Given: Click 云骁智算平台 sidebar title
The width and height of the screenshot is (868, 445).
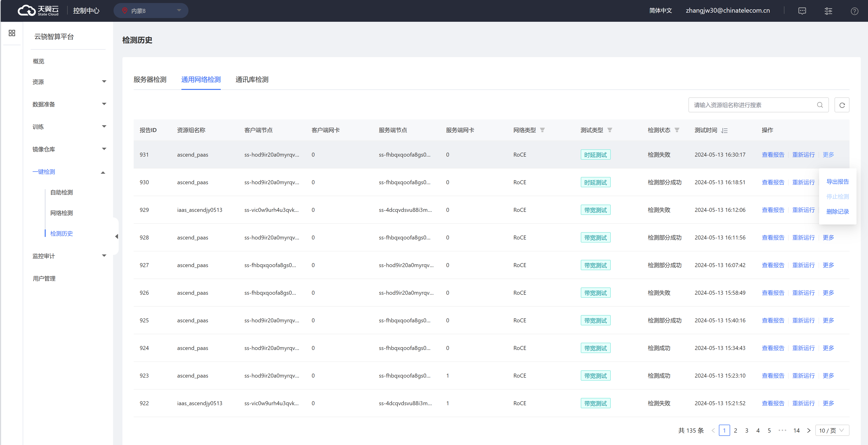Looking at the screenshot, I should [x=54, y=36].
